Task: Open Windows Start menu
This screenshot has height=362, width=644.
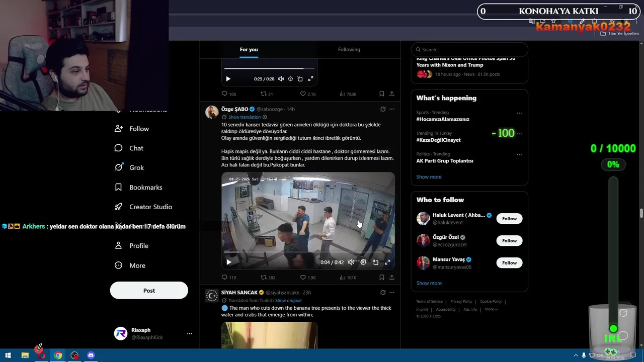Action: (8, 355)
